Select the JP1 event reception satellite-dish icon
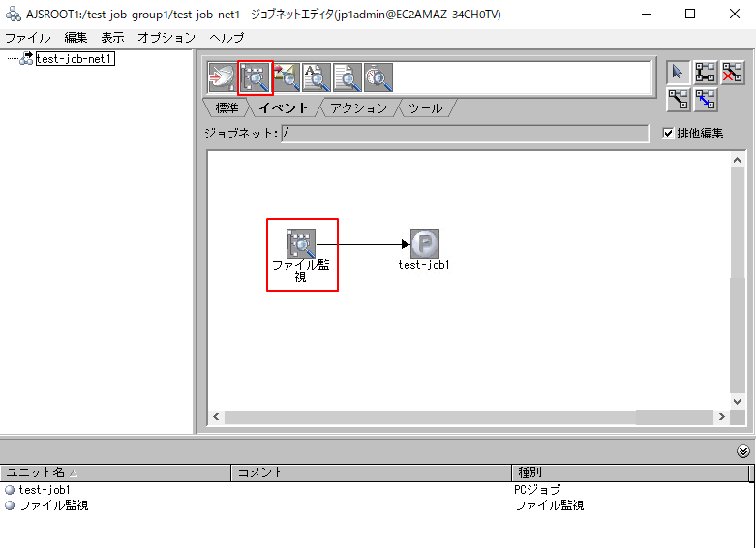 point(222,77)
